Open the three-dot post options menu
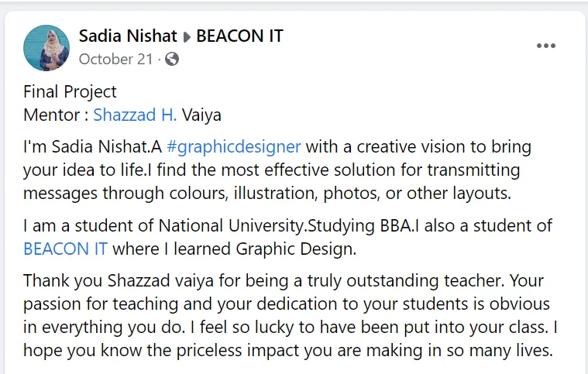The width and height of the screenshot is (588, 374). [x=546, y=46]
